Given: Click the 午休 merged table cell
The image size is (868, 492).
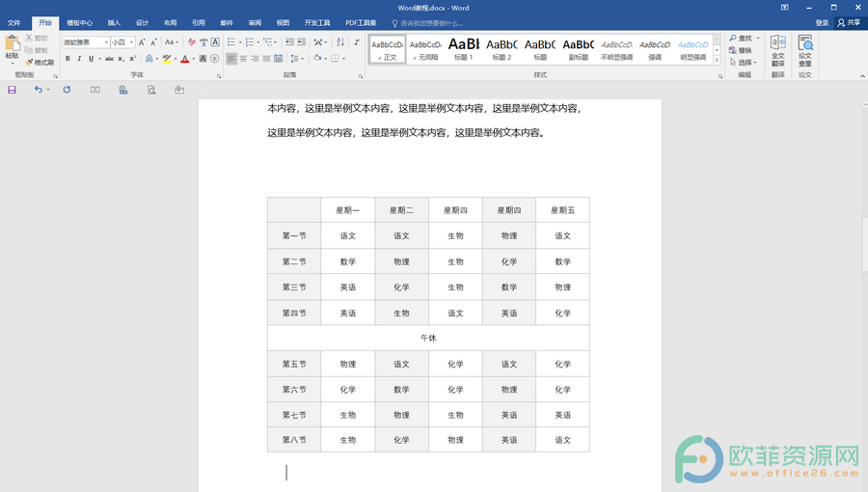Looking at the screenshot, I should pos(428,338).
